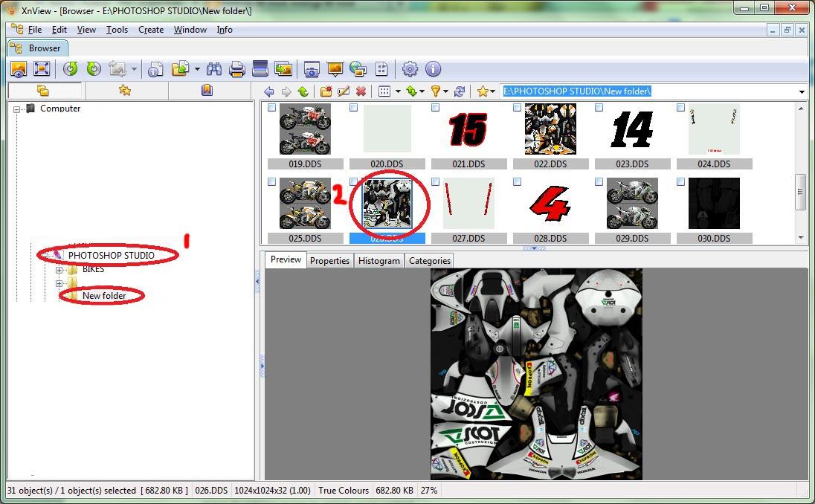This screenshot has width=815, height=504.
Task: Click the rename pencil icon
Action: coord(343,92)
